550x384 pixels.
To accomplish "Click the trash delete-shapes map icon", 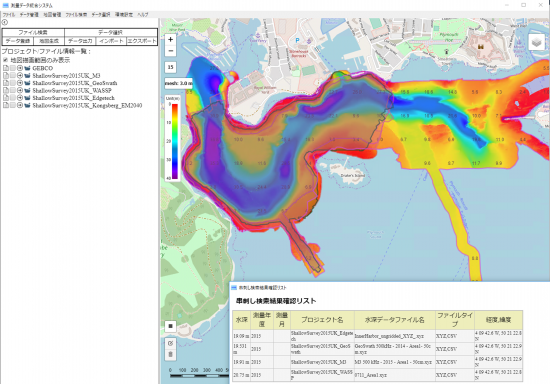I will coord(170,355).
